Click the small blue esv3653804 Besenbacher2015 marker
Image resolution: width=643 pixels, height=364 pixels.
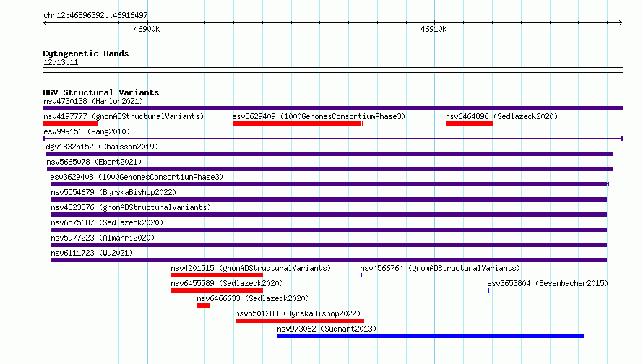(488, 290)
